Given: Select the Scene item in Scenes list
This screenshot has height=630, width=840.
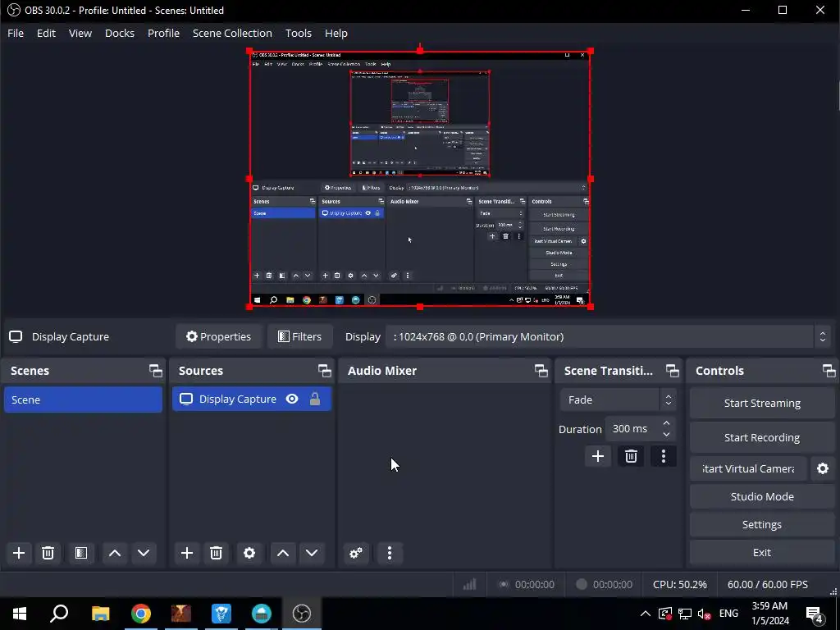Looking at the screenshot, I should tap(83, 399).
